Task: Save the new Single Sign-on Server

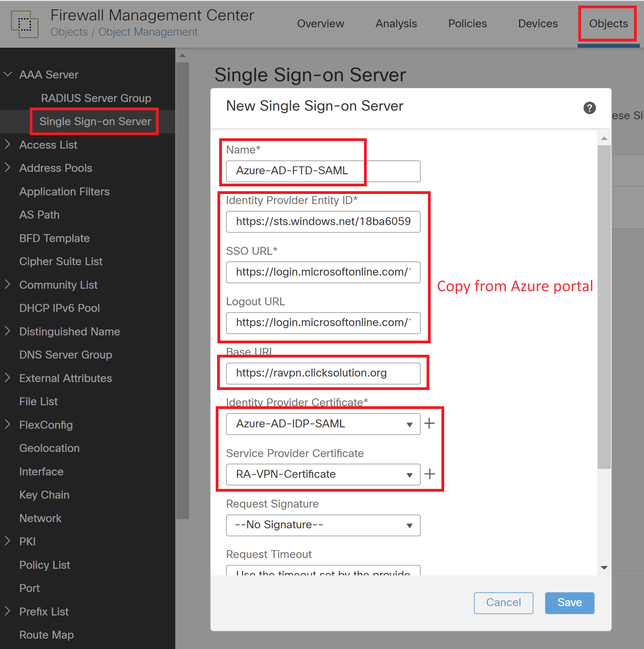Action: click(x=569, y=603)
